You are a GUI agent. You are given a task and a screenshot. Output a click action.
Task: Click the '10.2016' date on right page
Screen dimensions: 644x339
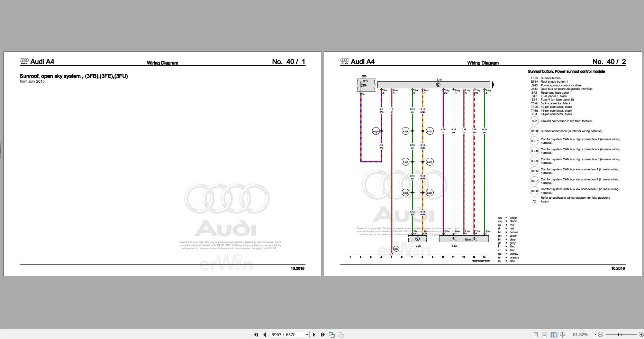pos(618,269)
